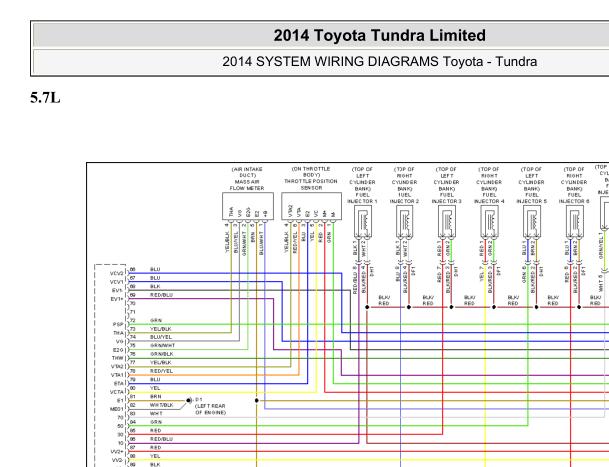Click the 'GRN/WHT' wire label at pin 75
The width and height of the screenshot is (609, 467).
162,345
